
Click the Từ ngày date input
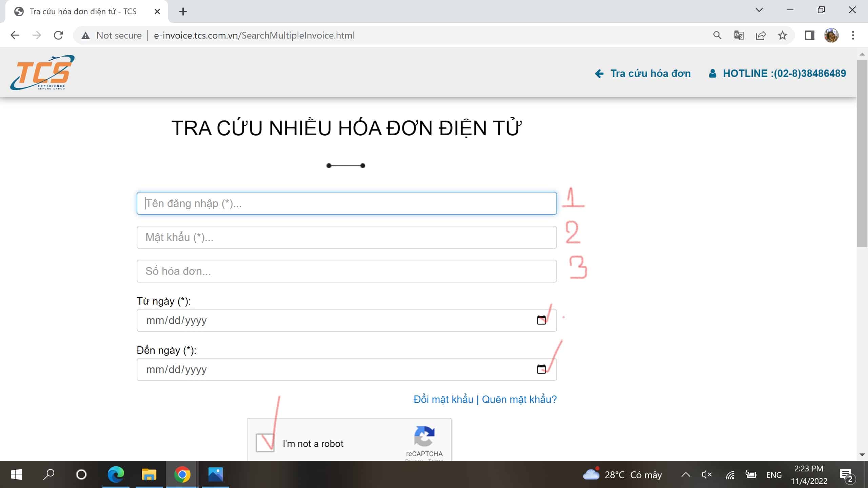click(x=347, y=320)
